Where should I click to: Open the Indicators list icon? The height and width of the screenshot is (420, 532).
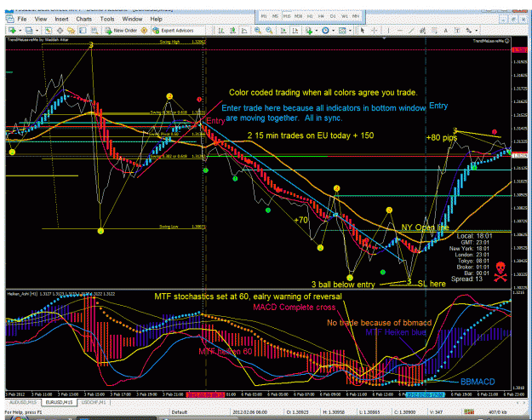(x=309, y=31)
